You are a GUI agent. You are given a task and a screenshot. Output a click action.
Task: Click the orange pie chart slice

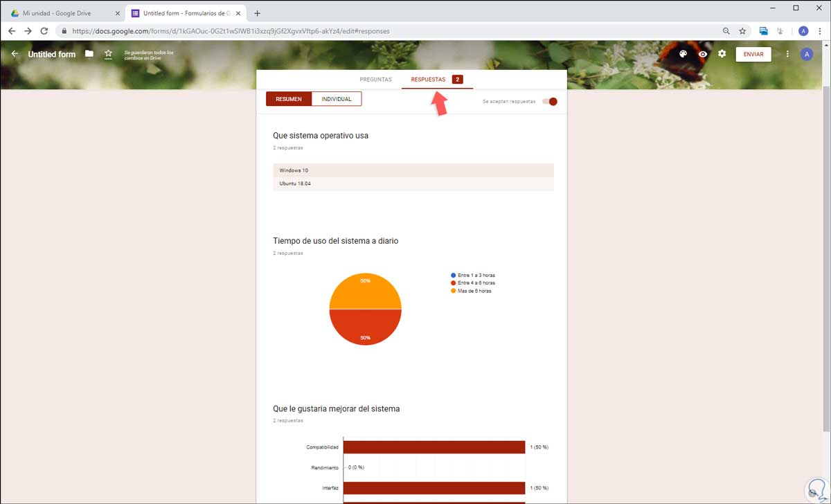pos(365,291)
